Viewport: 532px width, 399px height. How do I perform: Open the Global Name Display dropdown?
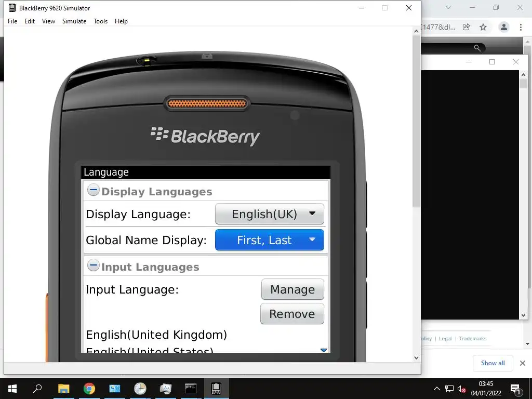point(270,240)
